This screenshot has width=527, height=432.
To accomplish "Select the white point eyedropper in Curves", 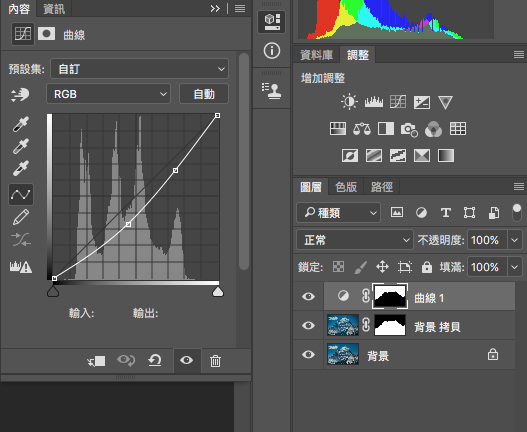I will pyautogui.click(x=21, y=168).
